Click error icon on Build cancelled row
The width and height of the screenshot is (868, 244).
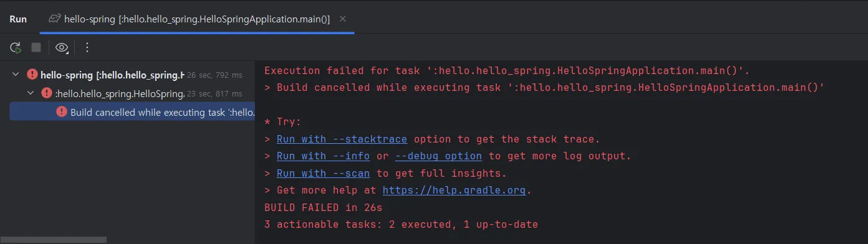pyautogui.click(x=62, y=111)
